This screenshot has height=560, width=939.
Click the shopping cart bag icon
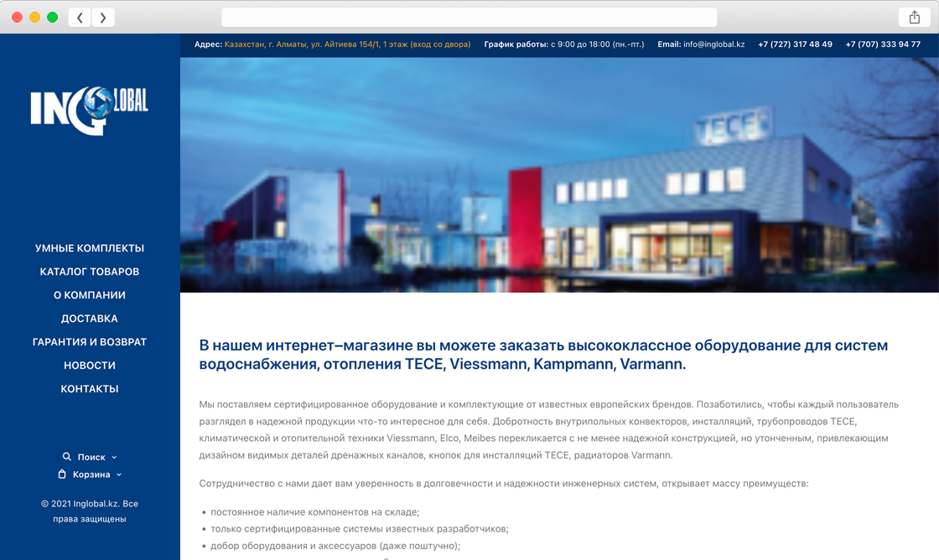point(62,474)
